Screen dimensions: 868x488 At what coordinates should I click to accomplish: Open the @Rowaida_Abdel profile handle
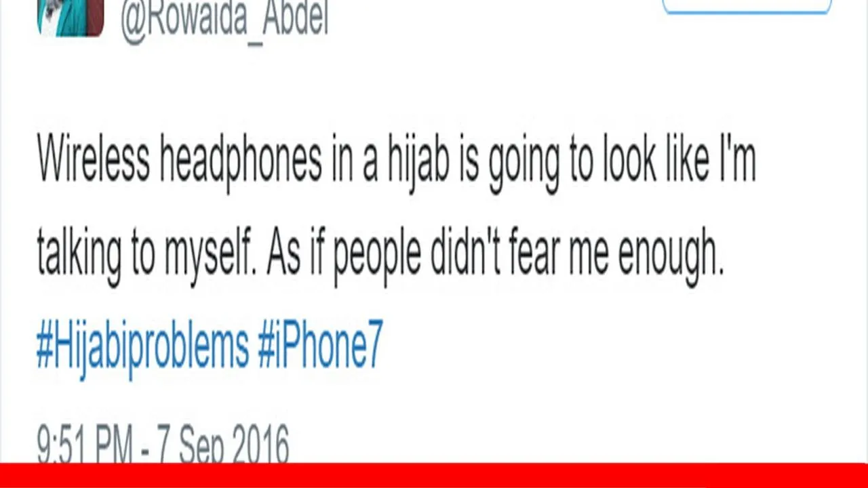coord(224,20)
